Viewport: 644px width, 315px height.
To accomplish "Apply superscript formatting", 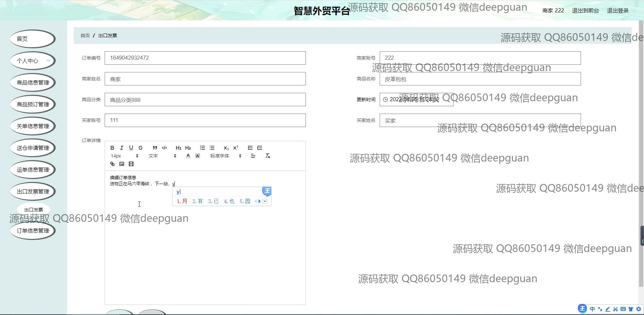I will point(236,148).
